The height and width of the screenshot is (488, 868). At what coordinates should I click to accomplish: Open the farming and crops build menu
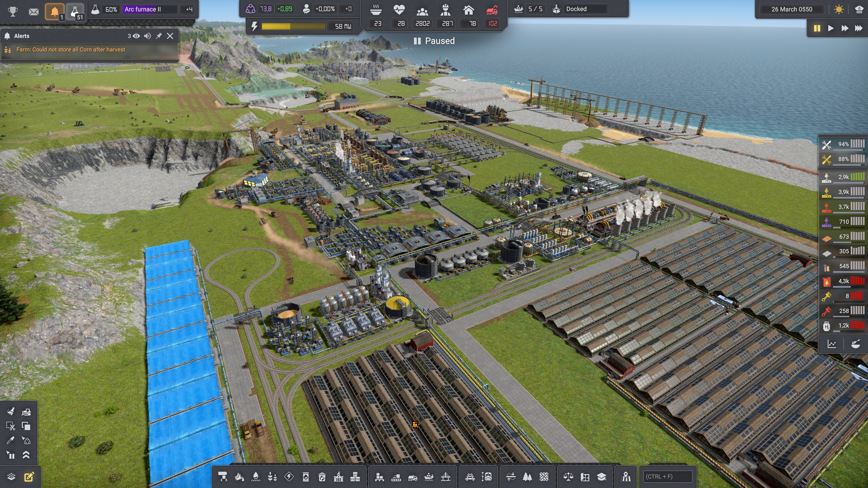[272, 477]
